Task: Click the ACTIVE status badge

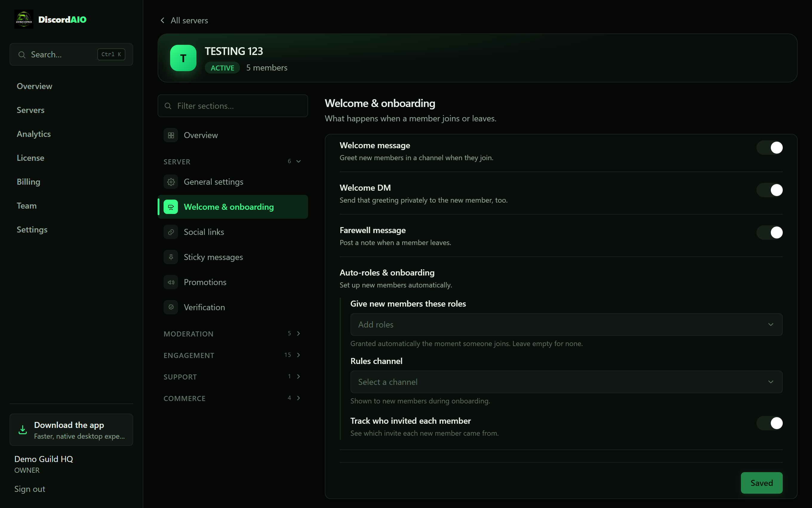Action: tap(222, 68)
